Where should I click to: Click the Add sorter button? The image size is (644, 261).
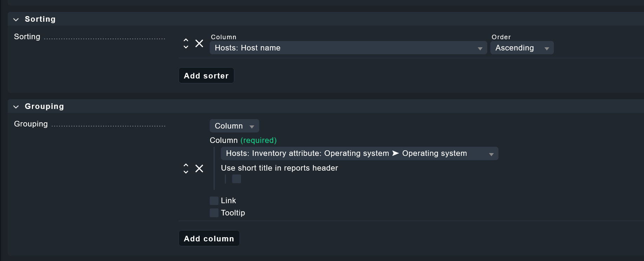pyautogui.click(x=206, y=75)
